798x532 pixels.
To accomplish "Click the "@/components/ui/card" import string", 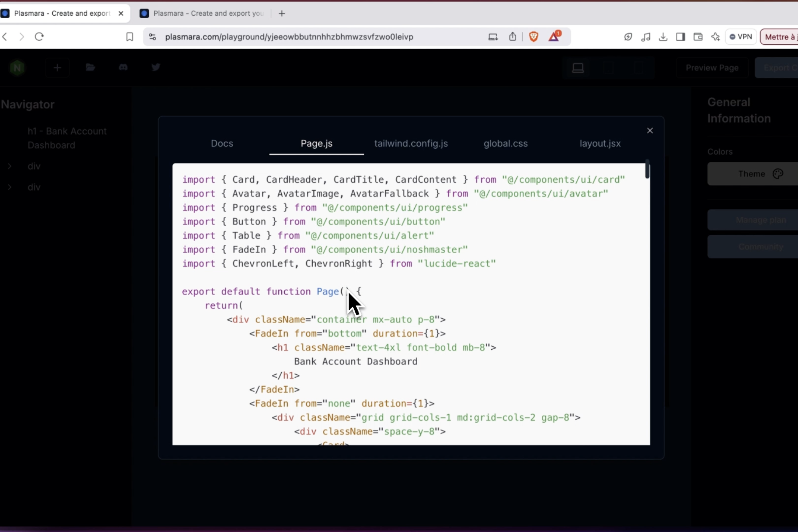I will tap(563, 179).
